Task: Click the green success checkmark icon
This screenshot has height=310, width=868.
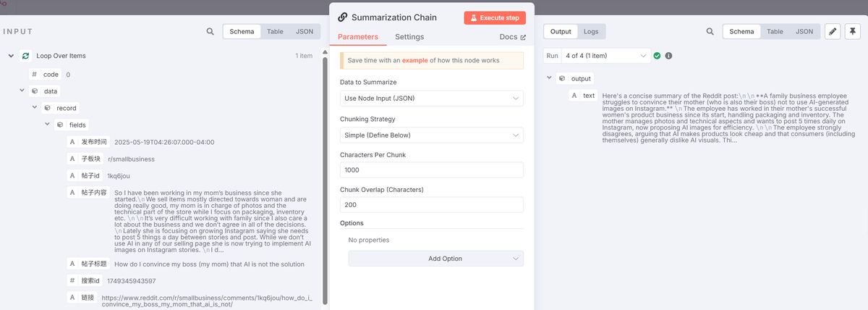Action: pos(657,56)
